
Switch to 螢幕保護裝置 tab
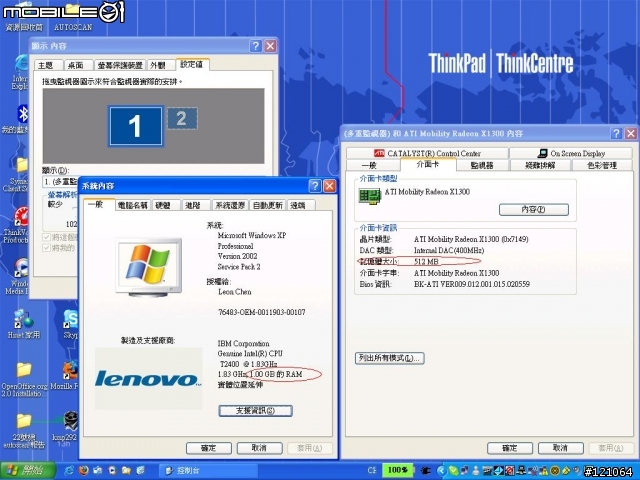[x=120, y=65]
